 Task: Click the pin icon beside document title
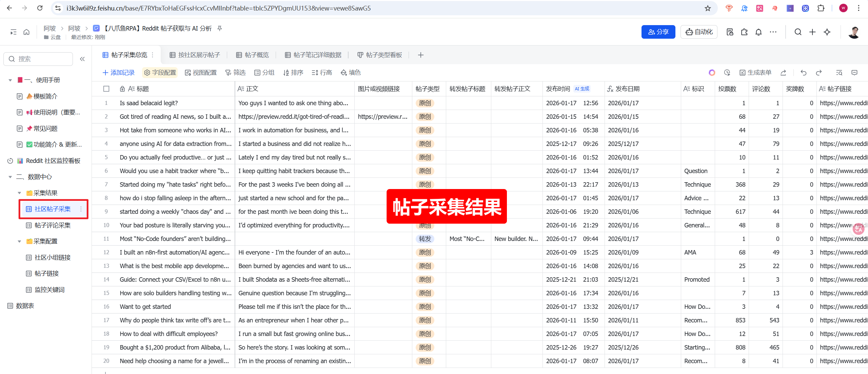click(220, 29)
